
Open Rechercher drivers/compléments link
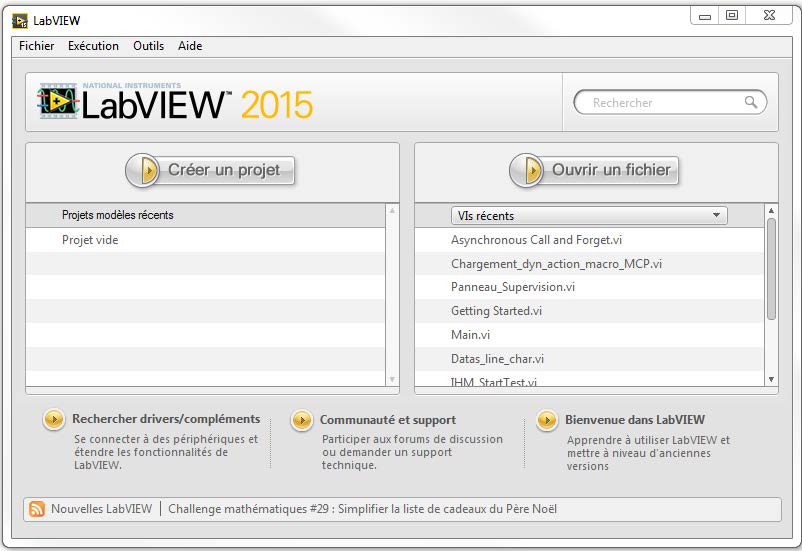[x=166, y=419]
